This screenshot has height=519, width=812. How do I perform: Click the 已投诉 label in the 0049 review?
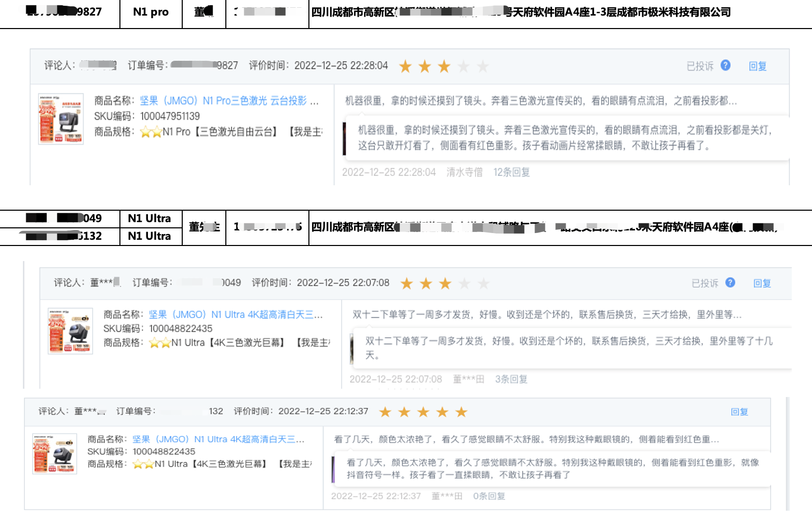(x=705, y=283)
